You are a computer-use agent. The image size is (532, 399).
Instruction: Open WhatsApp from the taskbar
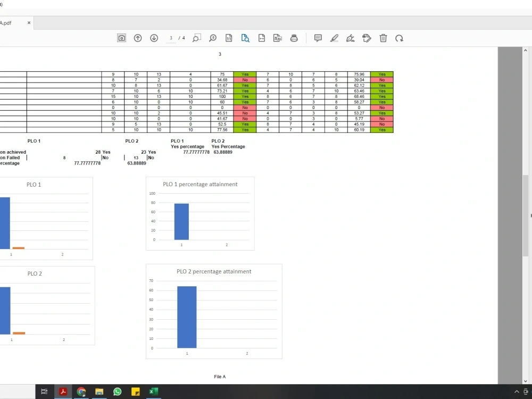(x=118, y=392)
